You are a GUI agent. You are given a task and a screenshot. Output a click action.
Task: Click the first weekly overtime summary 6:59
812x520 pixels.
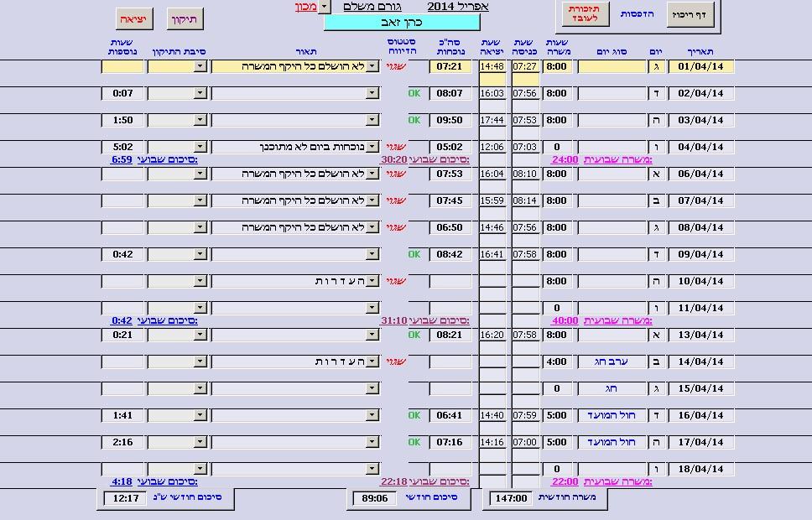click(x=122, y=159)
